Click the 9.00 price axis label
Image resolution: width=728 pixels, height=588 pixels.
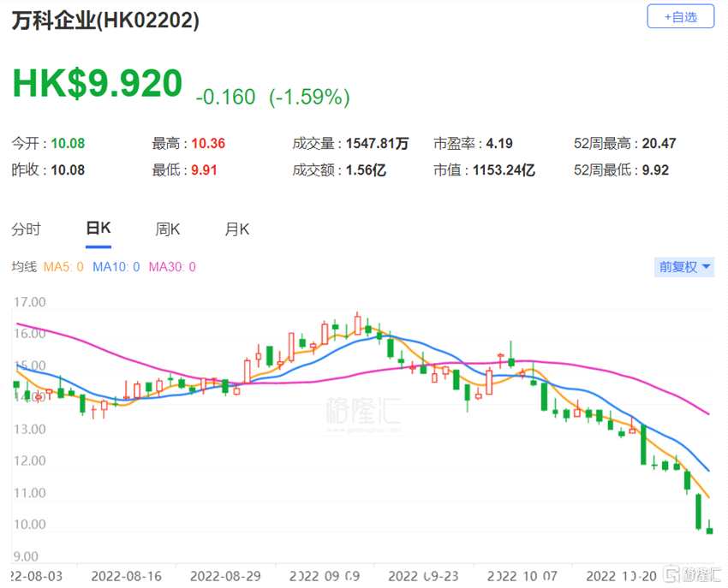click(x=26, y=556)
